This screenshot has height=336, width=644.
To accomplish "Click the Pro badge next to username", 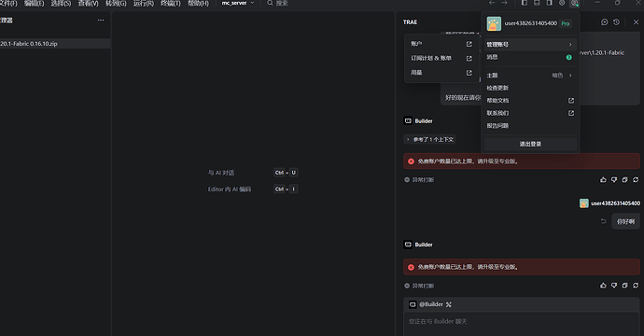I will pyautogui.click(x=566, y=24).
